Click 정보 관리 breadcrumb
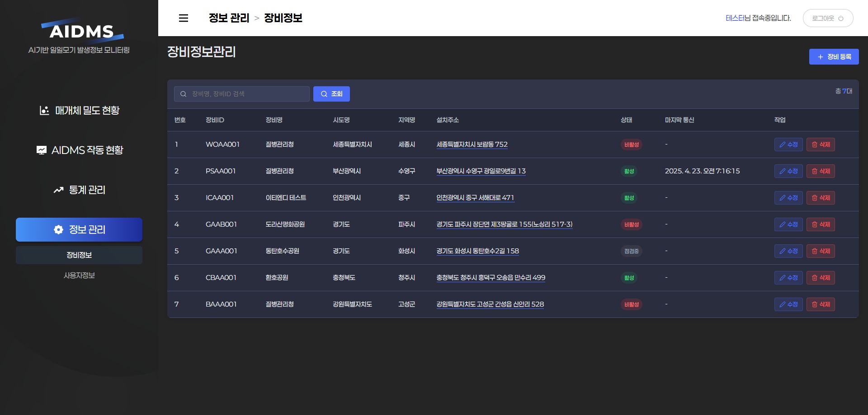 [229, 18]
